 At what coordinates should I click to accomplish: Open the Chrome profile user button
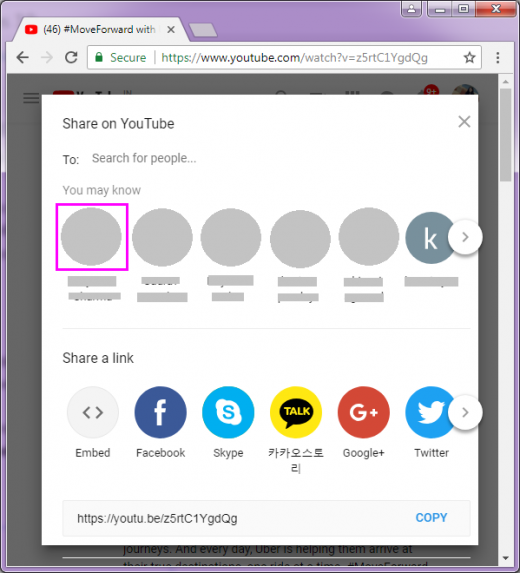point(411,9)
